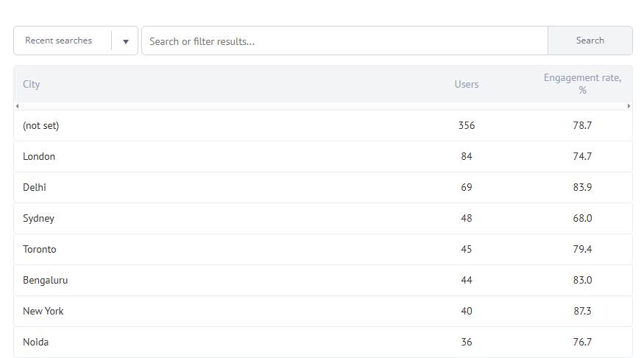Click the dropdown arrow beside Recent searches

[x=126, y=41]
